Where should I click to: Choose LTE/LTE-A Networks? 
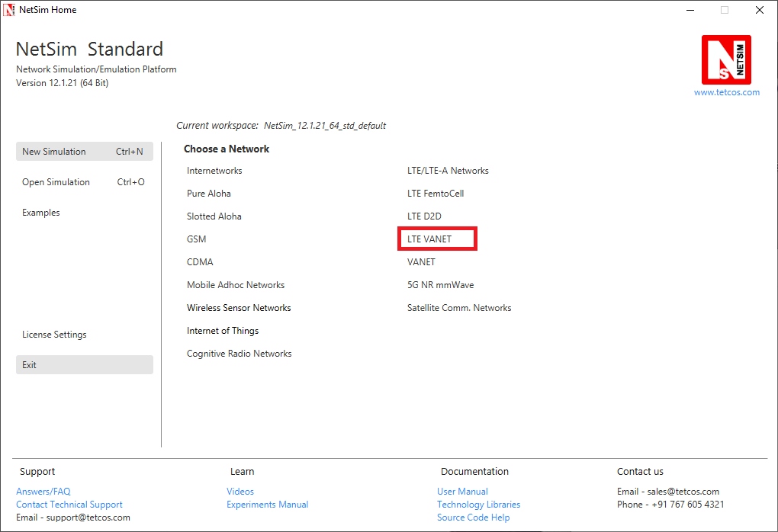(448, 171)
